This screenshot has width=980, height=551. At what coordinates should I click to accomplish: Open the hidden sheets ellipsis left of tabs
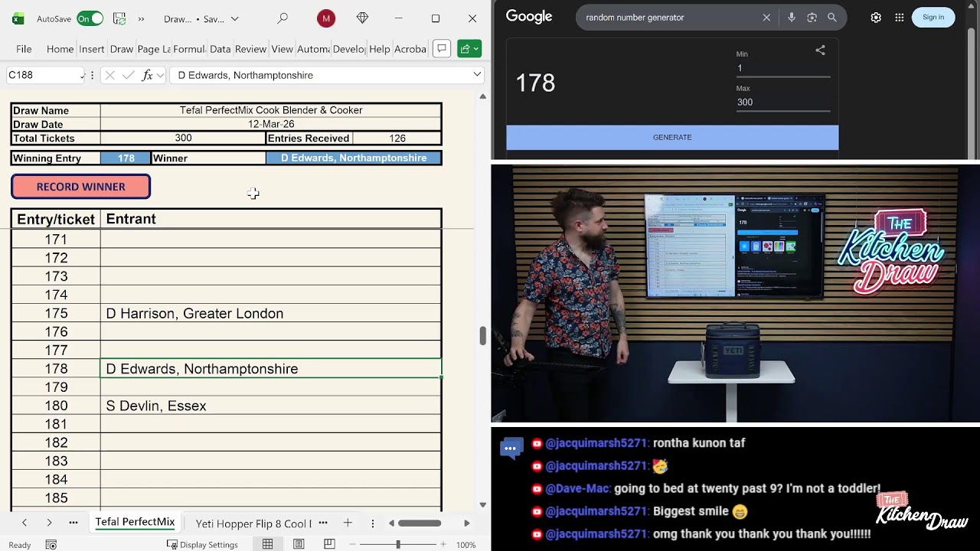(73, 523)
